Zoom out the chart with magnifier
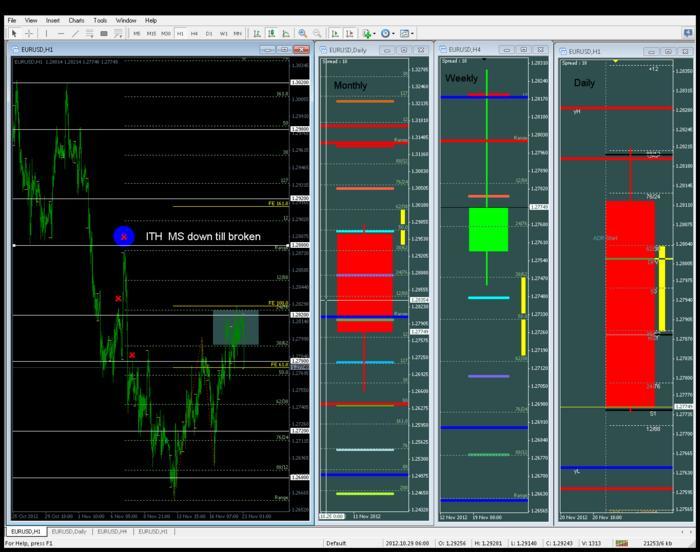The image size is (700, 552). click(317, 33)
